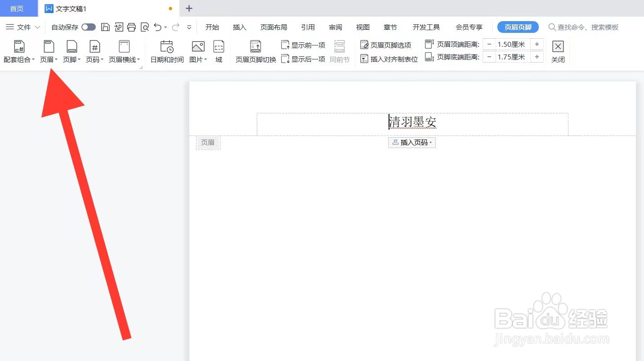Click the 页眉横线 header line icon

click(x=124, y=46)
